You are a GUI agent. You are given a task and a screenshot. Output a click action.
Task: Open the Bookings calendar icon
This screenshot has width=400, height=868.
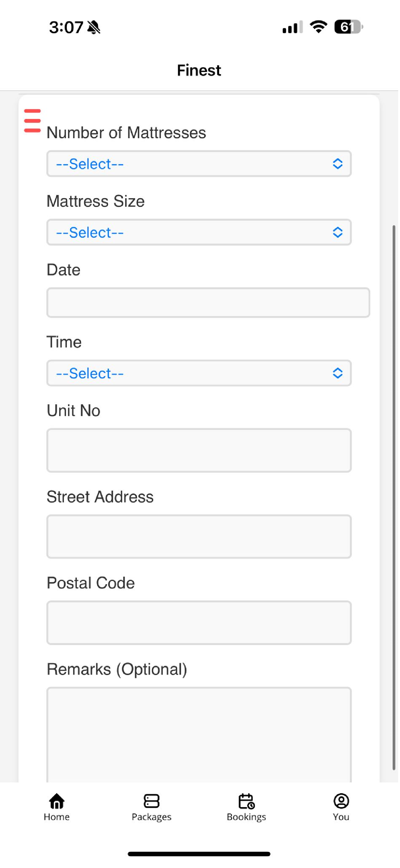point(247,801)
